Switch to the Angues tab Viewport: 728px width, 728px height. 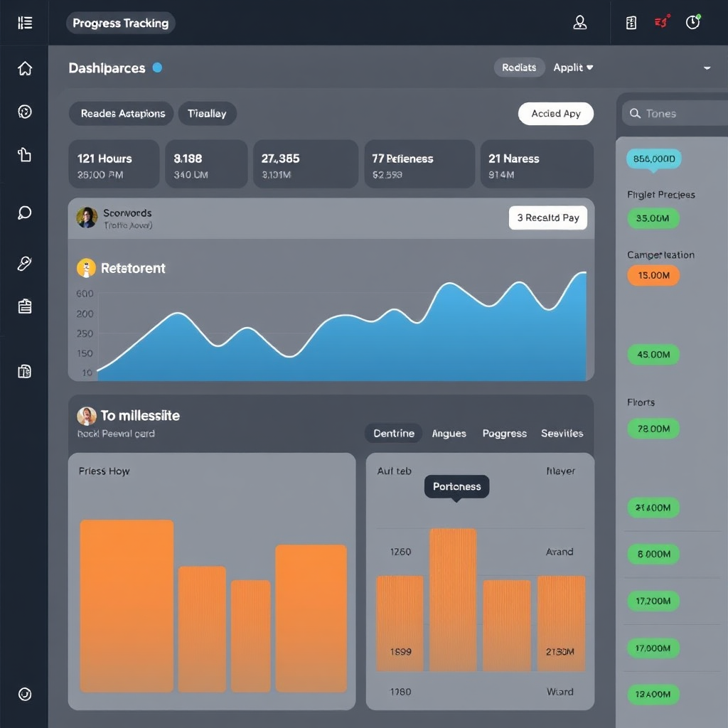(x=449, y=433)
